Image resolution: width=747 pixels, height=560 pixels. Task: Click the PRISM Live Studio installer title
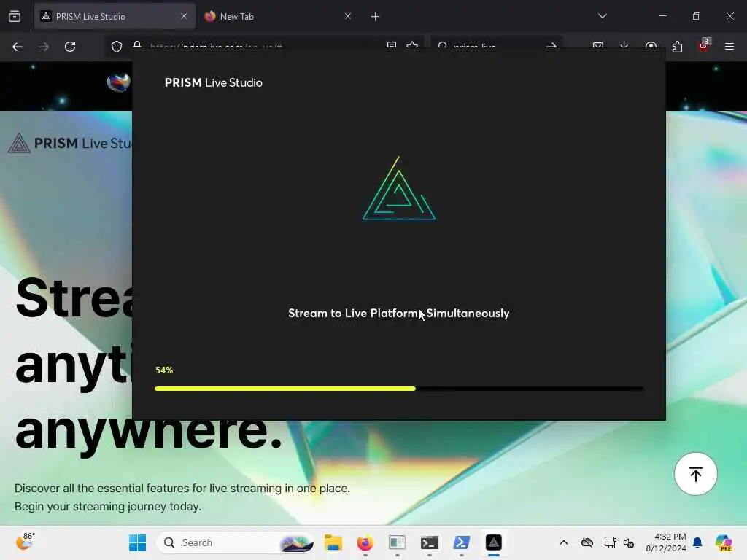214,82
